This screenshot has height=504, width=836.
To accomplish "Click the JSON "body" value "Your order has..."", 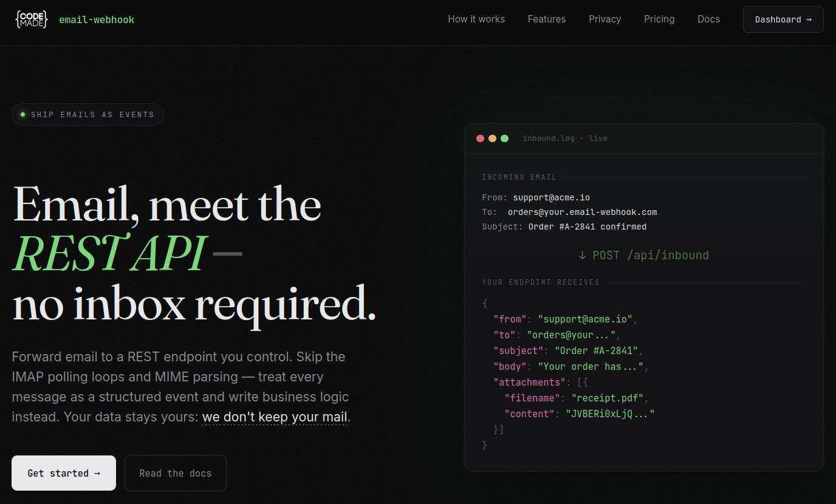I will click(x=591, y=366).
